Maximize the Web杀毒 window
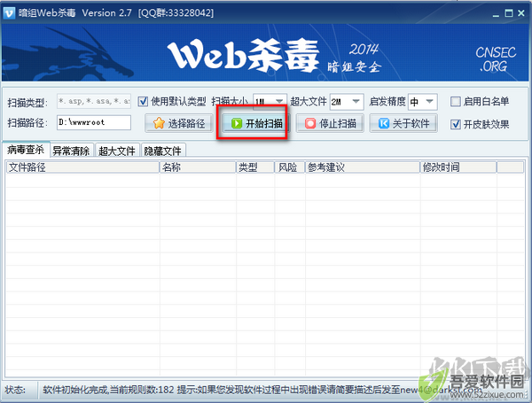This screenshot has width=532, height=403. [x=509, y=13]
